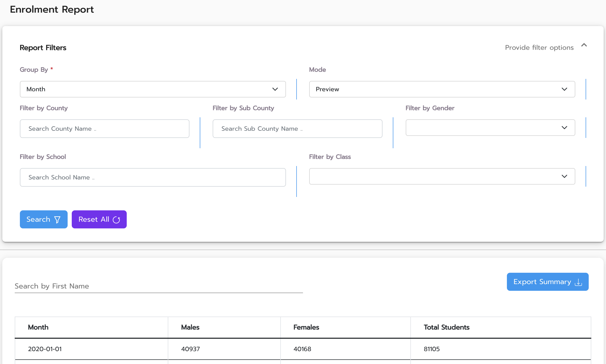Click the Total Students column header
This screenshot has height=364, width=606.
(446, 327)
